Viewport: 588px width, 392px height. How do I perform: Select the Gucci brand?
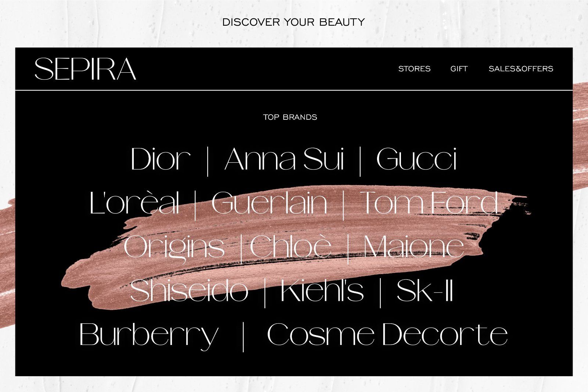417,159
